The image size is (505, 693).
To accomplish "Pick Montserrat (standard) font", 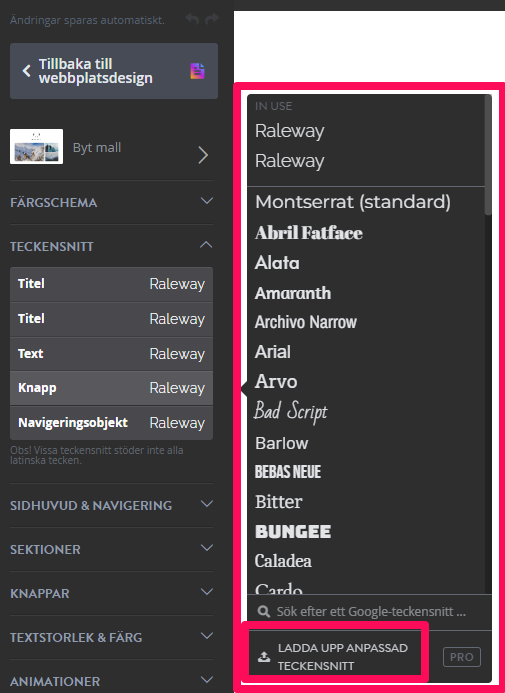I will pyautogui.click(x=353, y=202).
